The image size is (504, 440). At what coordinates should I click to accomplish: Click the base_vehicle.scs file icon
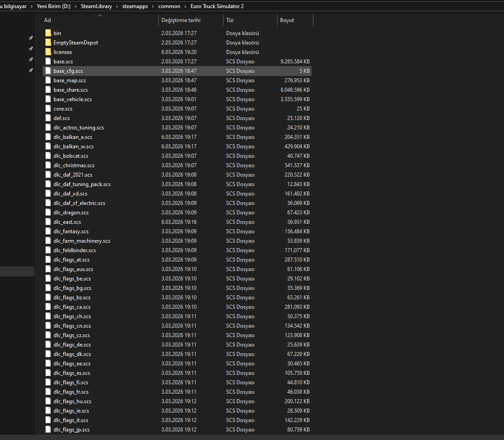click(48, 99)
